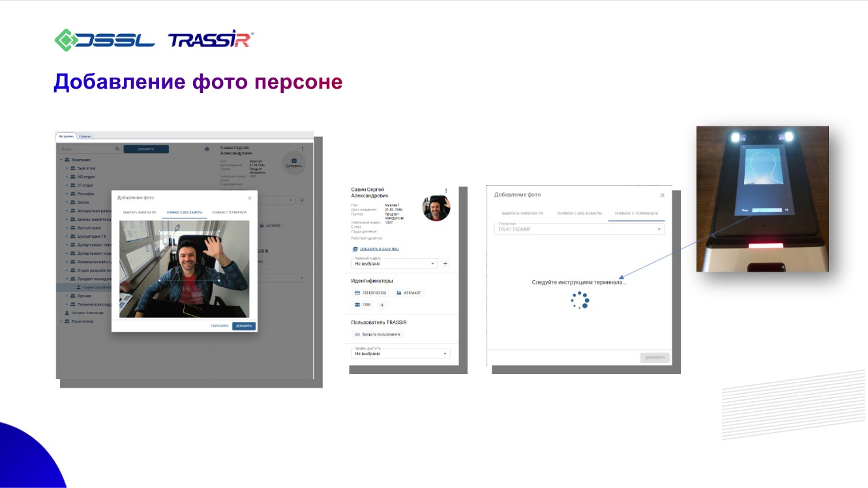This screenshot has height=488, width=868.
Task: Open the Терминал DS-K1T606MF dropdown
Action: (x=580, y=229)
